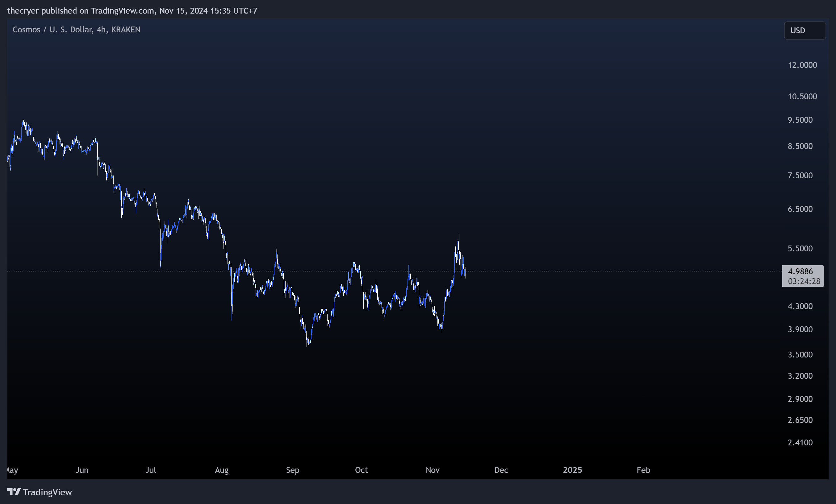The width and height of the screenshot is (836, 504).
Task: Click the TradingView logo
Action: pos(39,492)
